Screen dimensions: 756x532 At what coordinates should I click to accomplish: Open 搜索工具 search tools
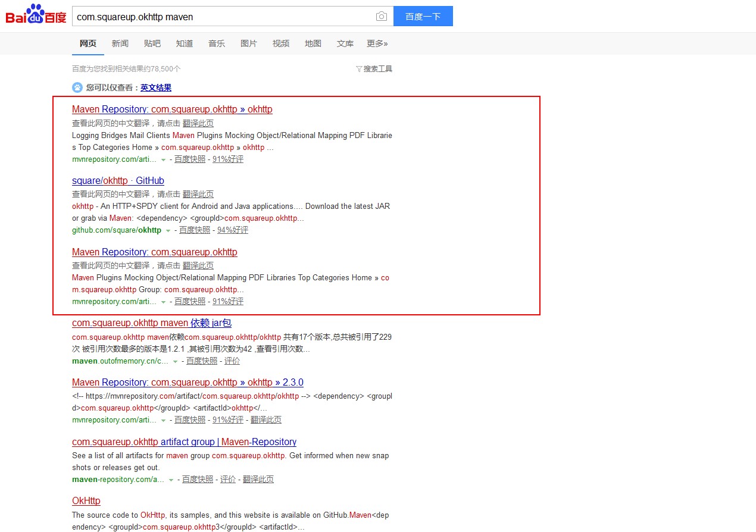[378, 69]
